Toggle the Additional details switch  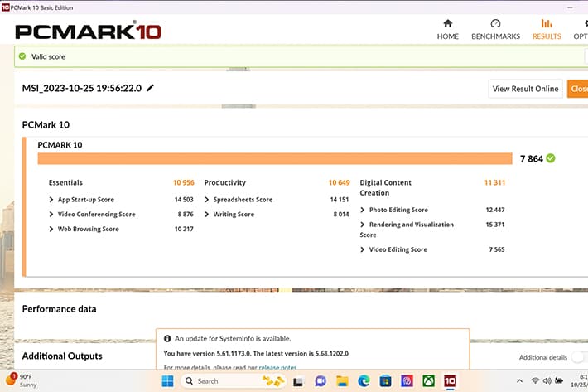point(578,357)
